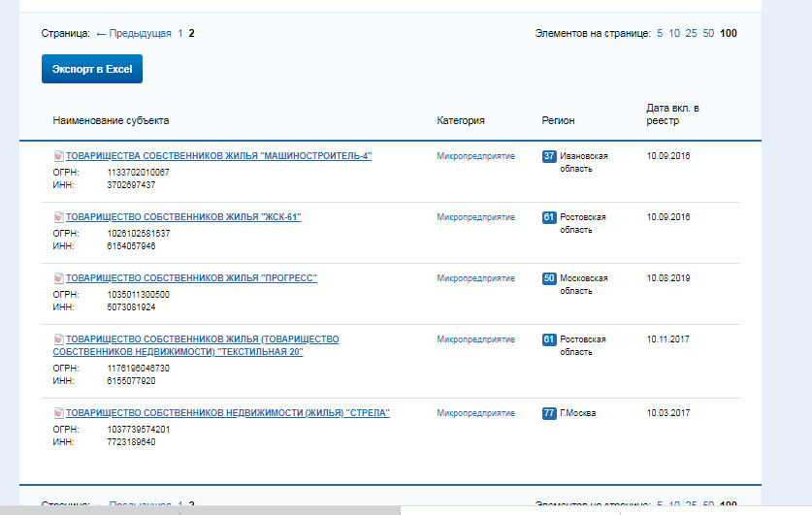The width and height of the screenshot is (812, 515).
Task: Click date 10.11.2017 in ТЕКСТИЛЬНАЯ 20 row
Action: click(667, 339)
